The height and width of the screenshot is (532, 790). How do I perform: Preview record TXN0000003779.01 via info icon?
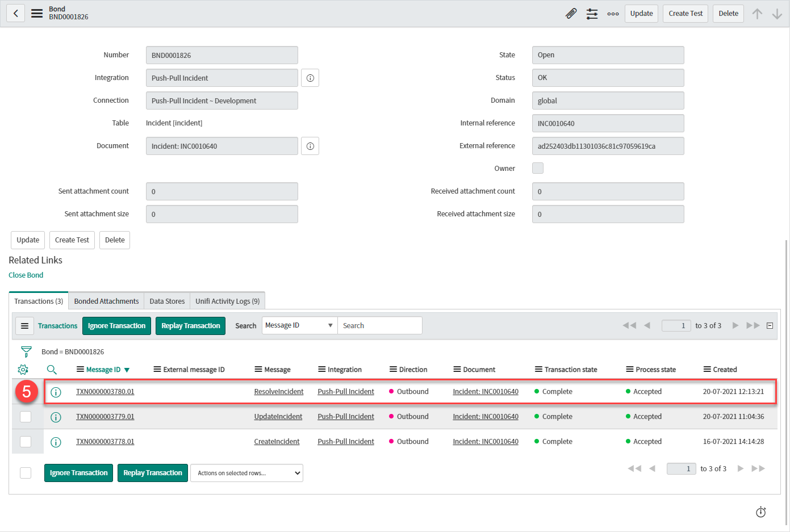[x=56, y=417]
